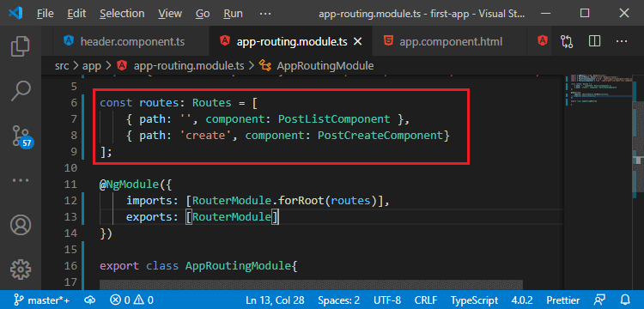Viewport: 644px width, 309px height.
Task: Split the editor to the right
Action: tap(595, 41)
